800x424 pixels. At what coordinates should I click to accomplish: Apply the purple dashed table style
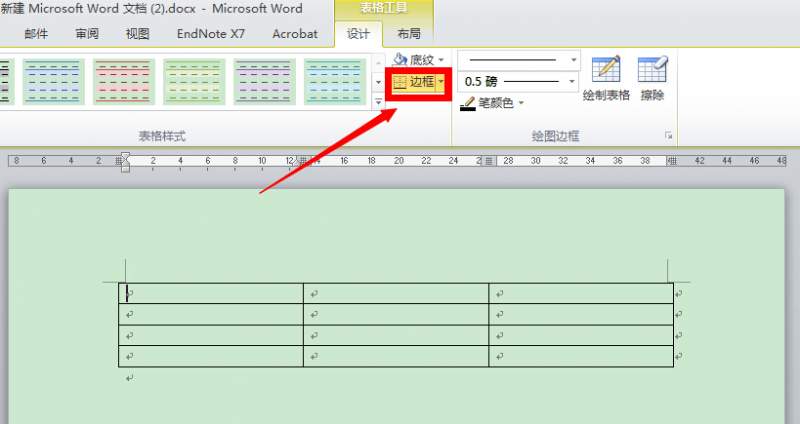(x=265, y=82)
